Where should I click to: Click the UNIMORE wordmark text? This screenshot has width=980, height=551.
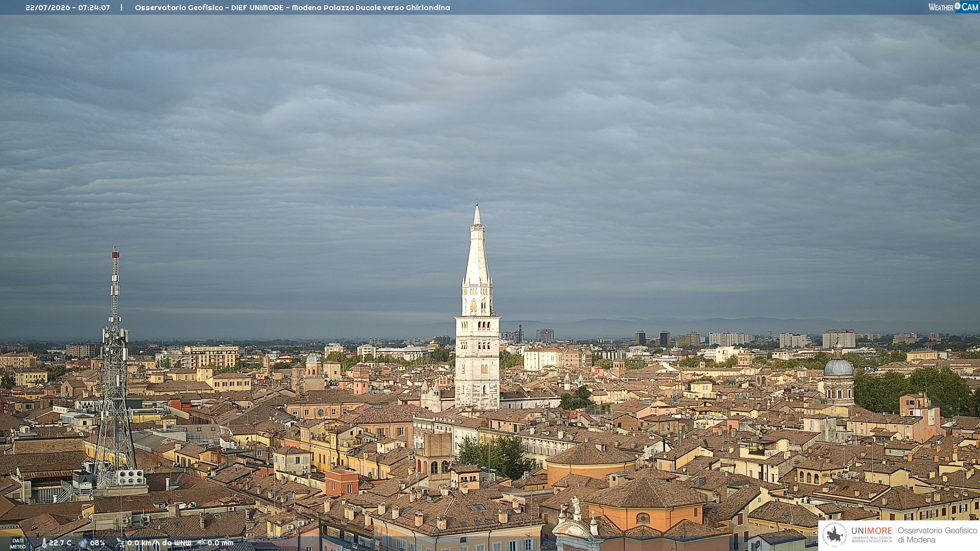(871, 531)
